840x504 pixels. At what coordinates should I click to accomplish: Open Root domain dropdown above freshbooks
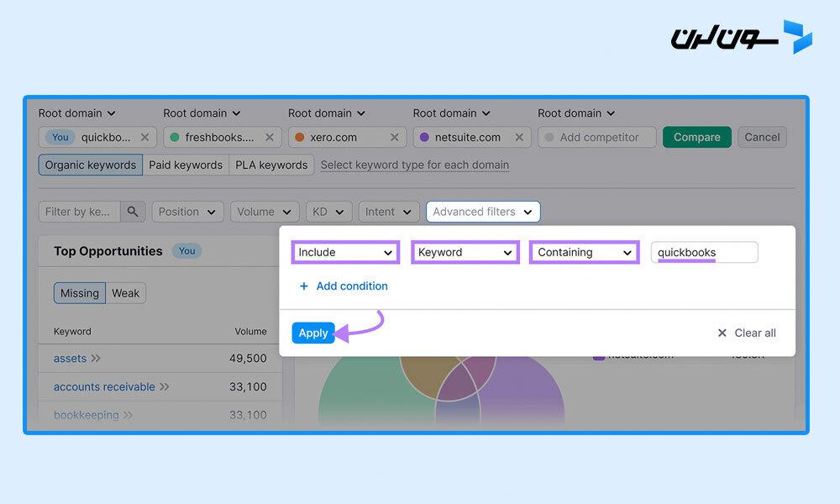pos(202,113)
